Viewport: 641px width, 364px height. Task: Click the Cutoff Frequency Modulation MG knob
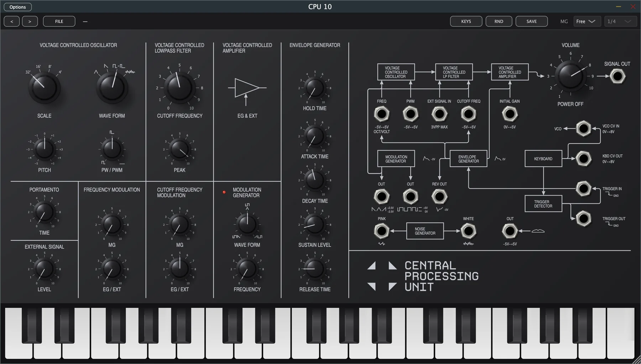(x=179, y=224)
